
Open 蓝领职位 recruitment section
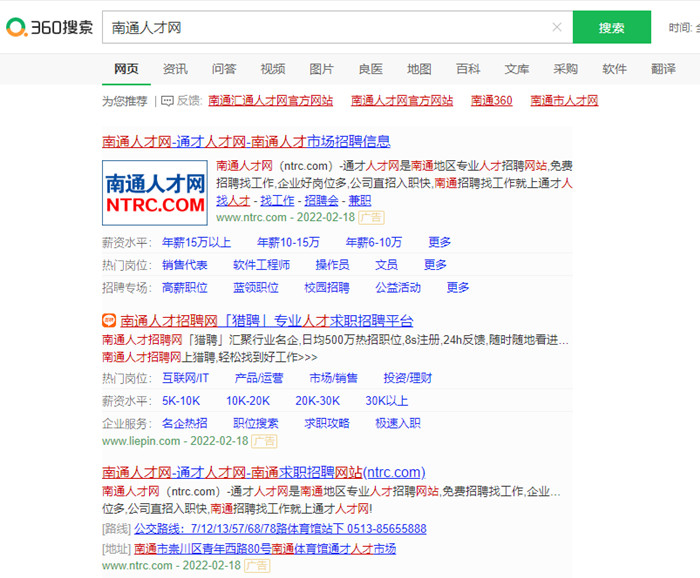(256, 287)
